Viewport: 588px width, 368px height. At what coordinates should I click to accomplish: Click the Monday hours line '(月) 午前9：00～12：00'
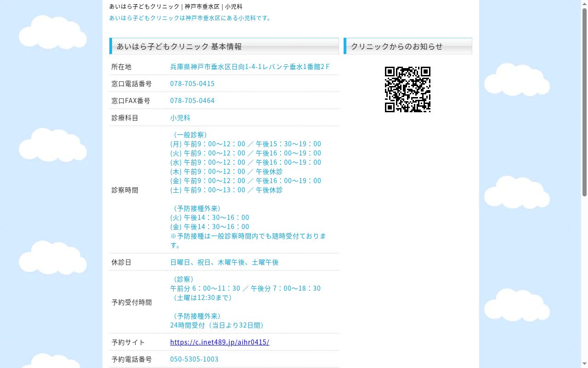pos(208,144)
